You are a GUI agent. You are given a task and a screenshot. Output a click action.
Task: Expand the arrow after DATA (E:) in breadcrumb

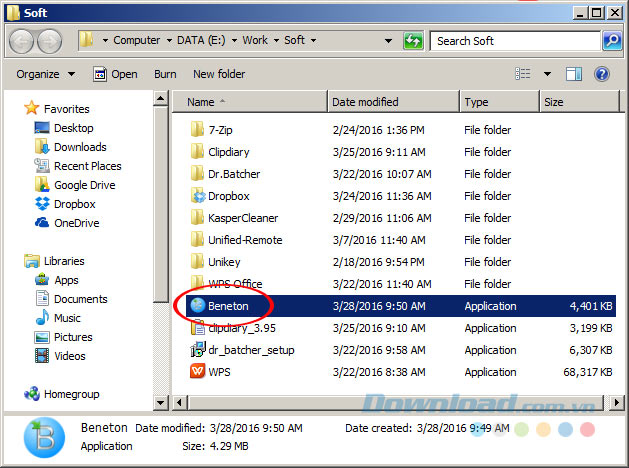pos(234,41)
